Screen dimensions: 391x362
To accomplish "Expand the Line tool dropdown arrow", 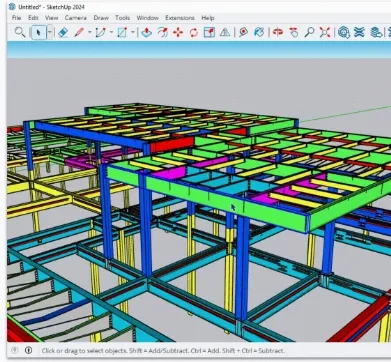I will point(90,32).
